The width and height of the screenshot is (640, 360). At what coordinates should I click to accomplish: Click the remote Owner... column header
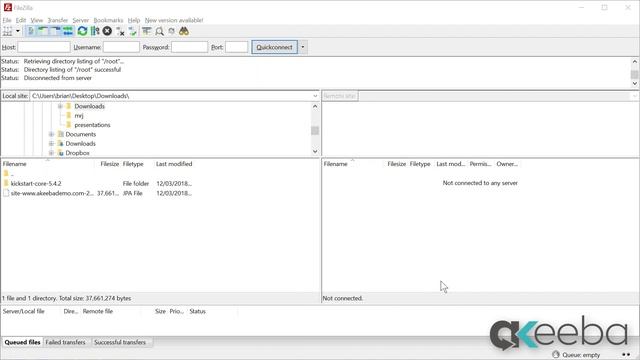507,164
